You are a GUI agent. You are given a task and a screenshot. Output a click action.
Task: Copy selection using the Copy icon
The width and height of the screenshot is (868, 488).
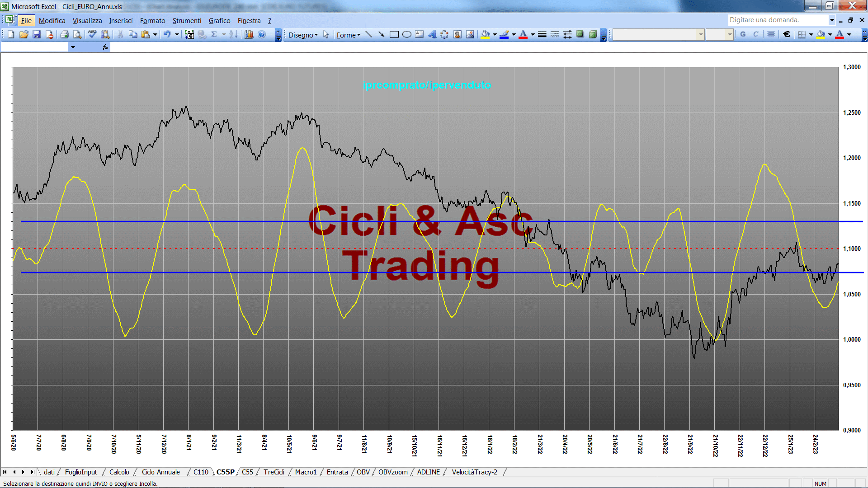[x=133, y=34]
